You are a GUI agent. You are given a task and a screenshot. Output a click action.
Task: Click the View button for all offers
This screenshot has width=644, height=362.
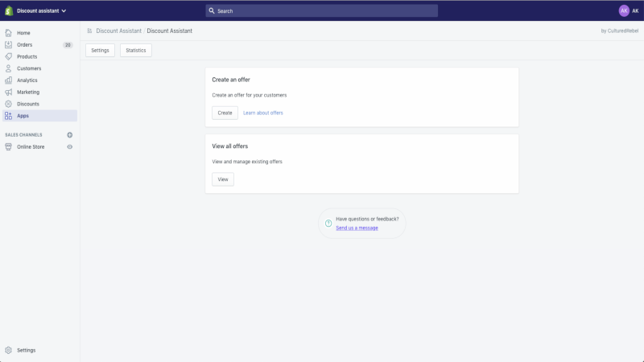[223, 179]
